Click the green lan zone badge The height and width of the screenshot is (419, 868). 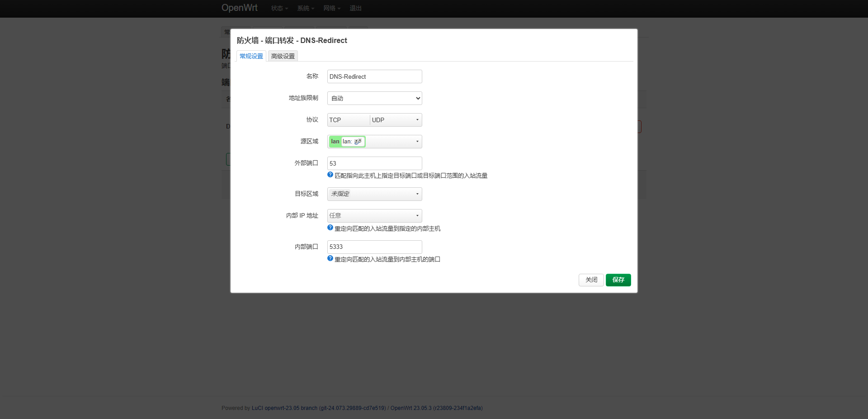click(335, 142)
